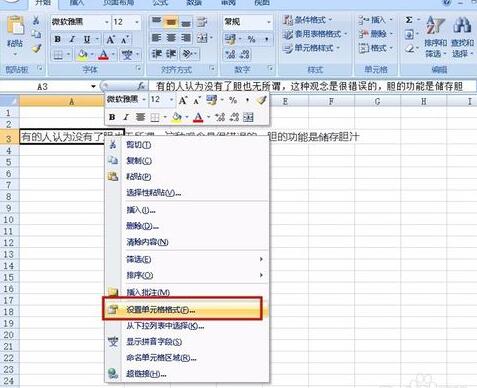Toggle Underline in the ribbon font group
477x388 pixels.
pos(87,39)
